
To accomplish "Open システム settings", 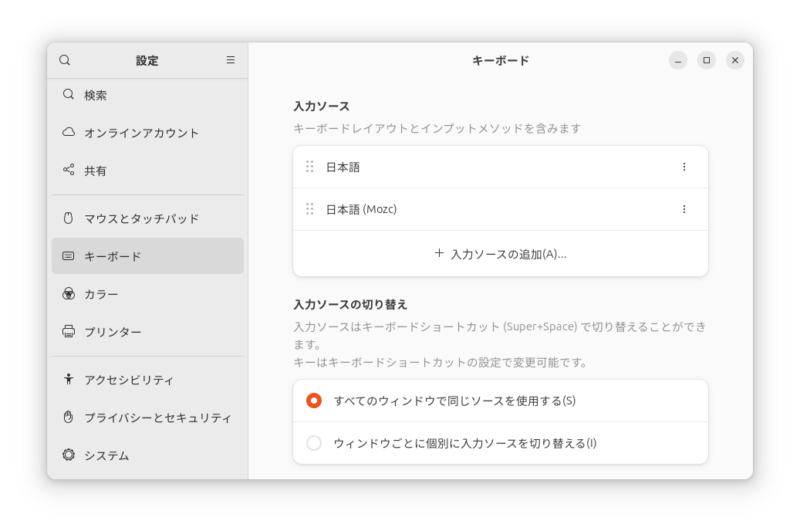I will (x=147, y=455).
